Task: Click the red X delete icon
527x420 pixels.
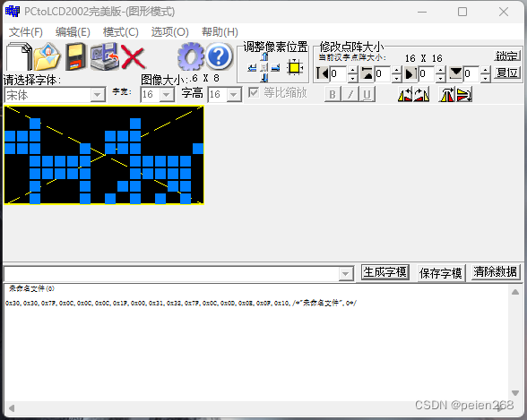Action: 133,56
